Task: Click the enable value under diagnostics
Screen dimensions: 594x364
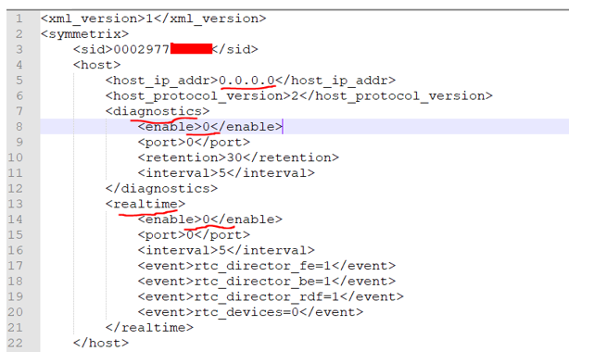Action: tap(206, 127)
